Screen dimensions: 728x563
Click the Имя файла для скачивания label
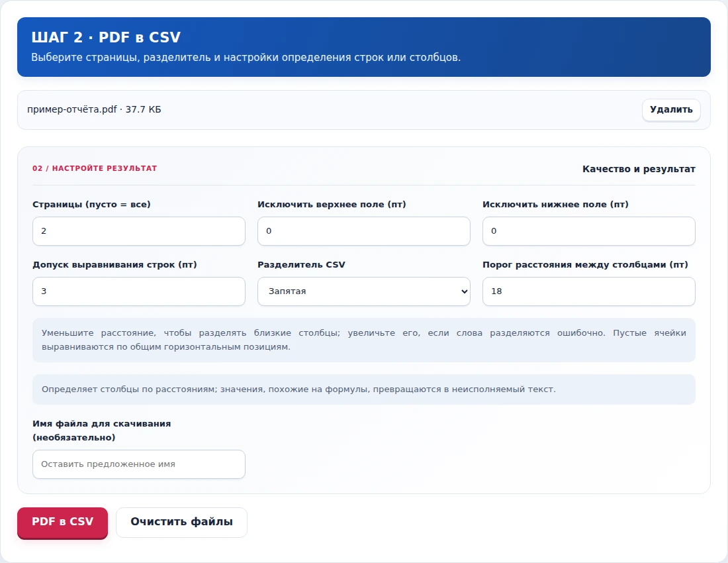(102, 430)
